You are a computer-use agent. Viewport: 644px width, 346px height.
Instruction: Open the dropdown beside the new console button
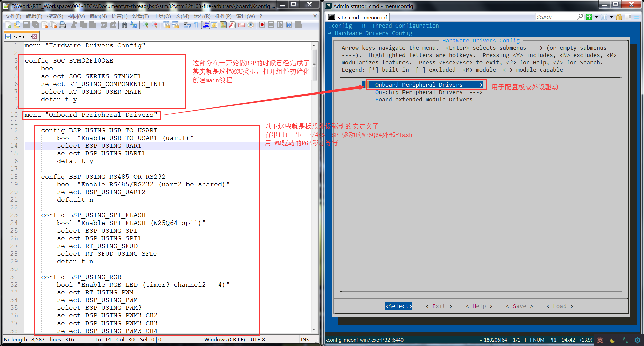pos(596,17)
